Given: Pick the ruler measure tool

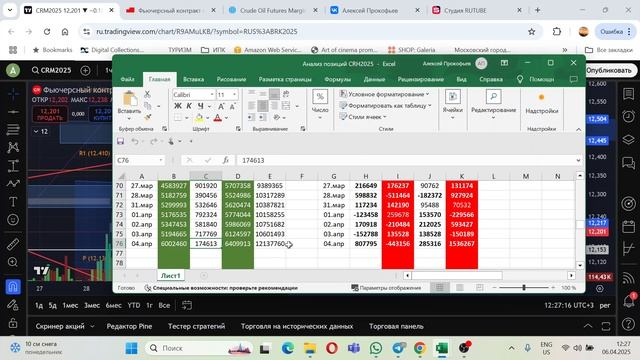Looking at the screenshot, I should click(x=13, y=244).
